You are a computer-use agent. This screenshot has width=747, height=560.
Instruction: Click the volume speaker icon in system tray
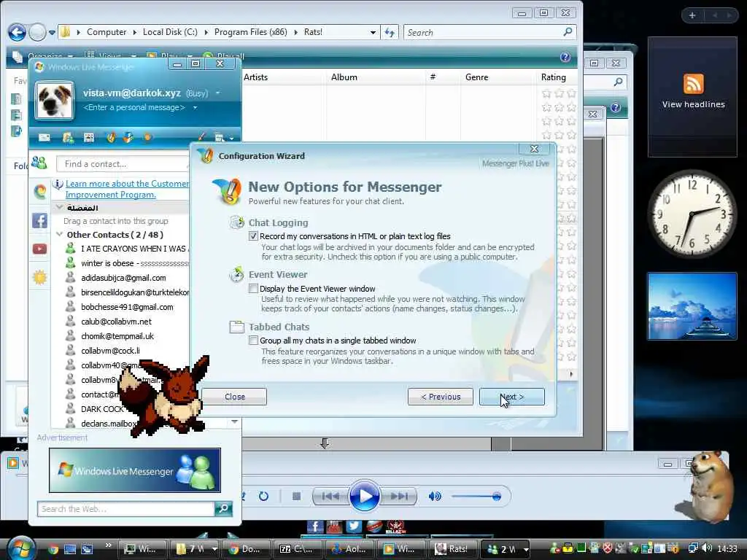coord(707,548)
